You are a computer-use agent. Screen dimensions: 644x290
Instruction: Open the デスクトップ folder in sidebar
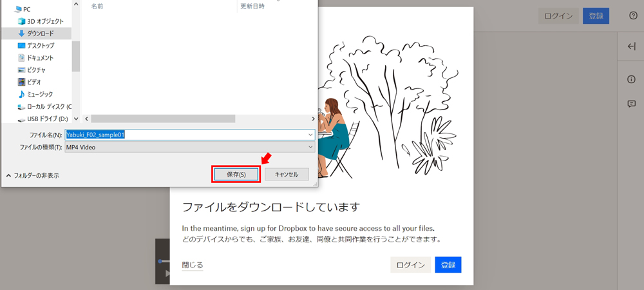pyautogui.click(x=35, y=46)
